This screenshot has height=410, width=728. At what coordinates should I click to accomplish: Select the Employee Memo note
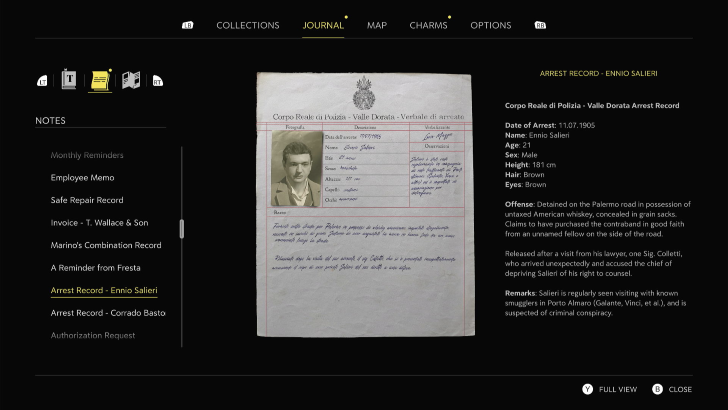click(82, 177)
